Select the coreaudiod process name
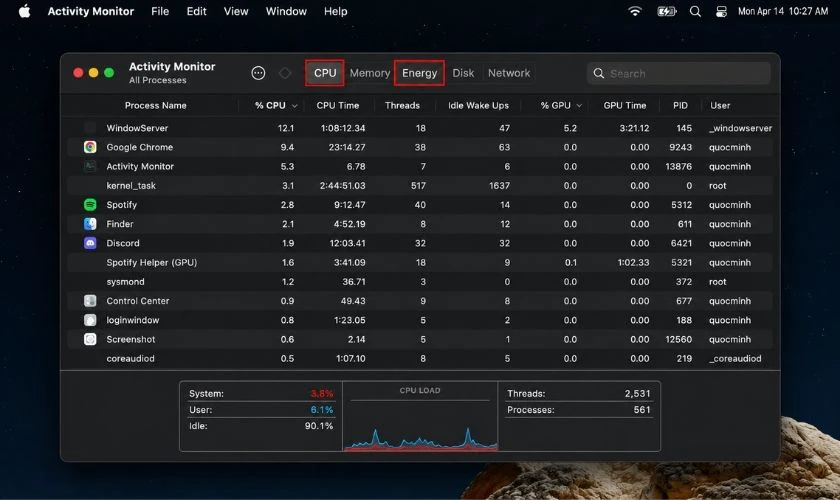 coord(130,359)
